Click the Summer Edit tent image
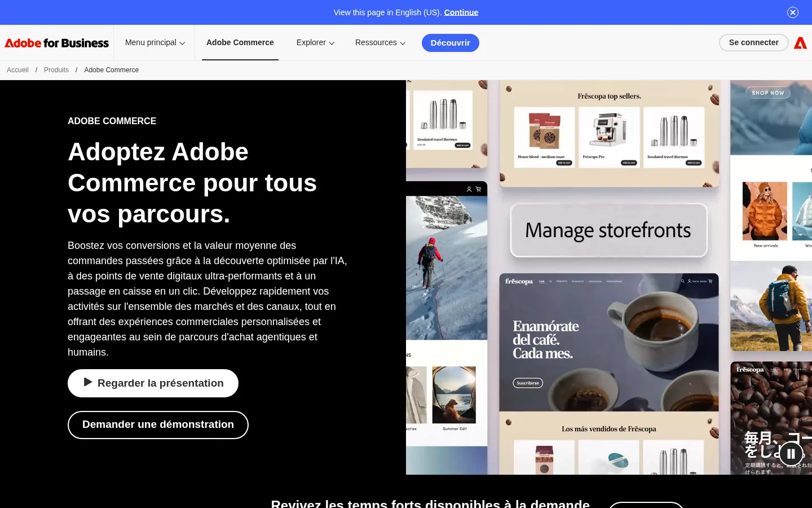The height and width of the screenshot is (508, 812). point(454,395)
